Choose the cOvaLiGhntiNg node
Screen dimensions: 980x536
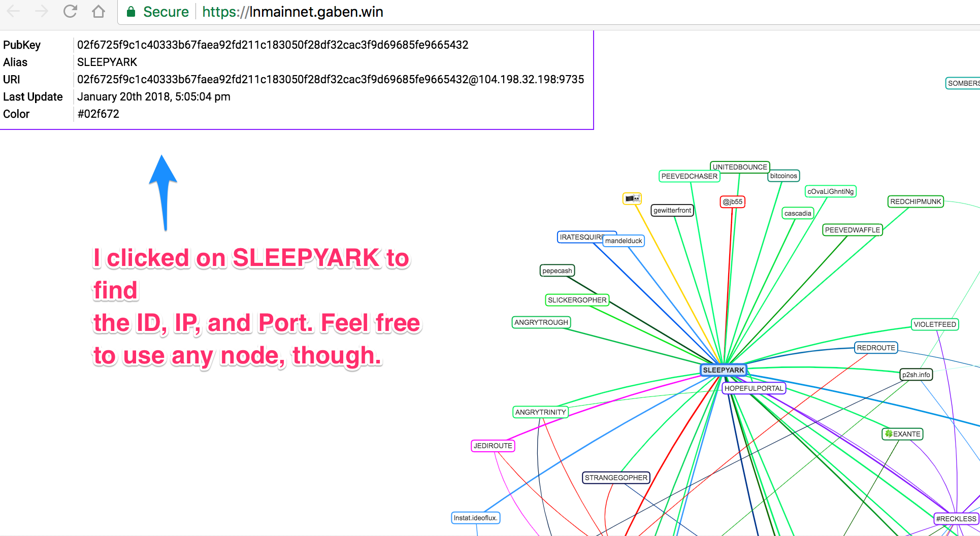831,191
